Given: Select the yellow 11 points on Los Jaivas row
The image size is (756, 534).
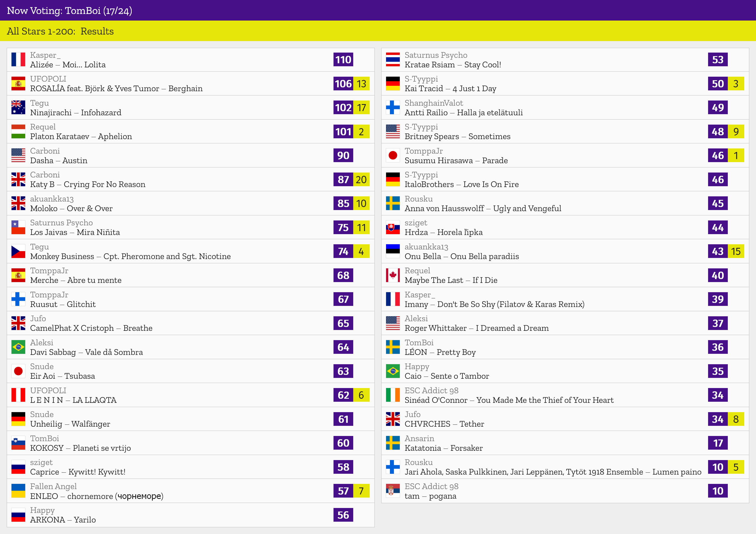Looking at the screenshot, I should click(x=361, y=227).
